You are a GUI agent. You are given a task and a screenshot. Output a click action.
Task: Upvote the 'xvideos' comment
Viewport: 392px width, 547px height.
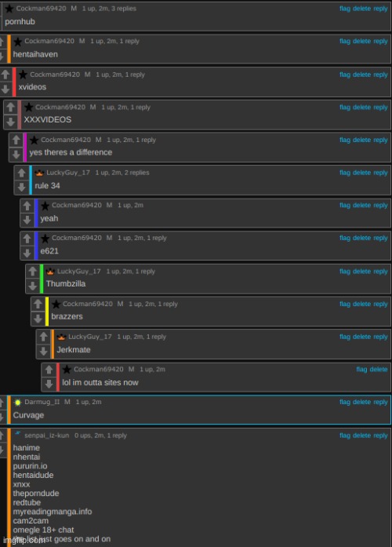[5, 75]
